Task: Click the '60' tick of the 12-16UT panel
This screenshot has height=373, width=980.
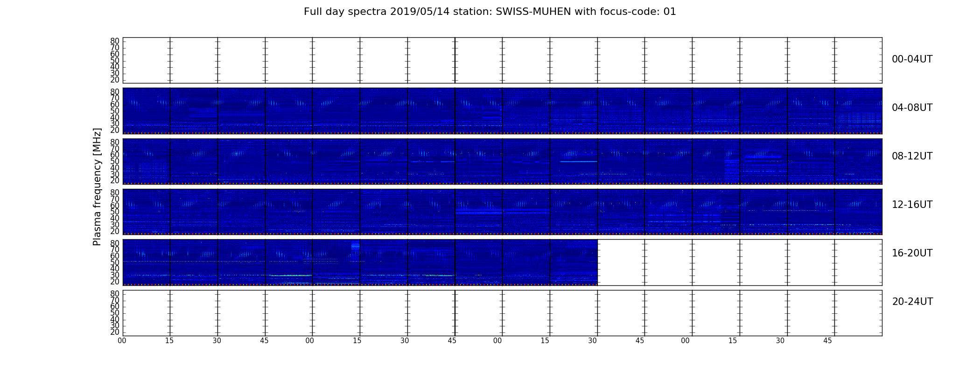Action: pyautogui.click(x=115, y=205)
